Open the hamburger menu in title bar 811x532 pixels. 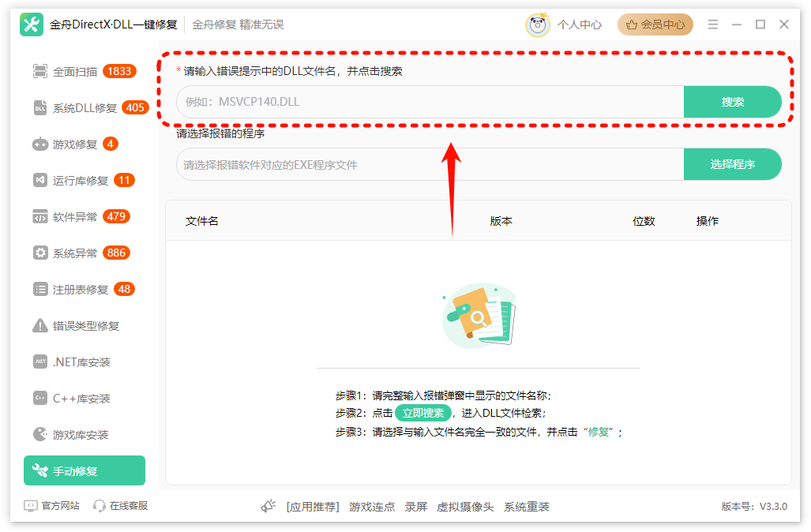tap(713, 24)
